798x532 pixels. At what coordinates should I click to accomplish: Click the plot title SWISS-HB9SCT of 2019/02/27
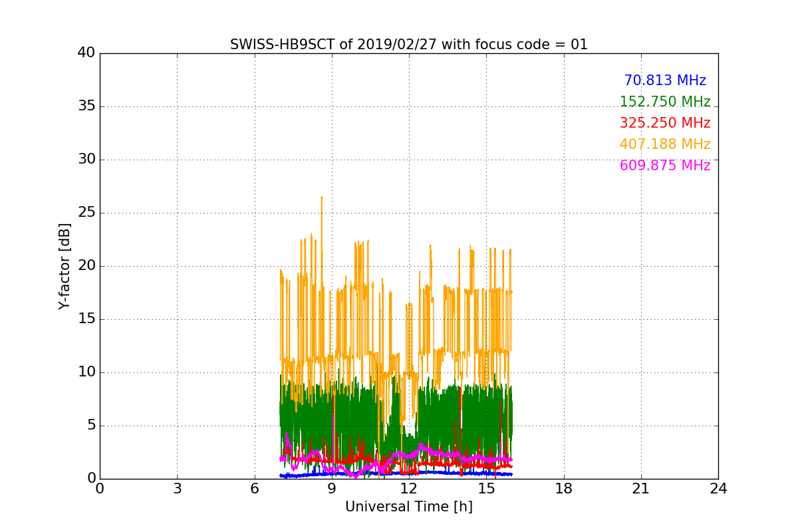point(409,45)
